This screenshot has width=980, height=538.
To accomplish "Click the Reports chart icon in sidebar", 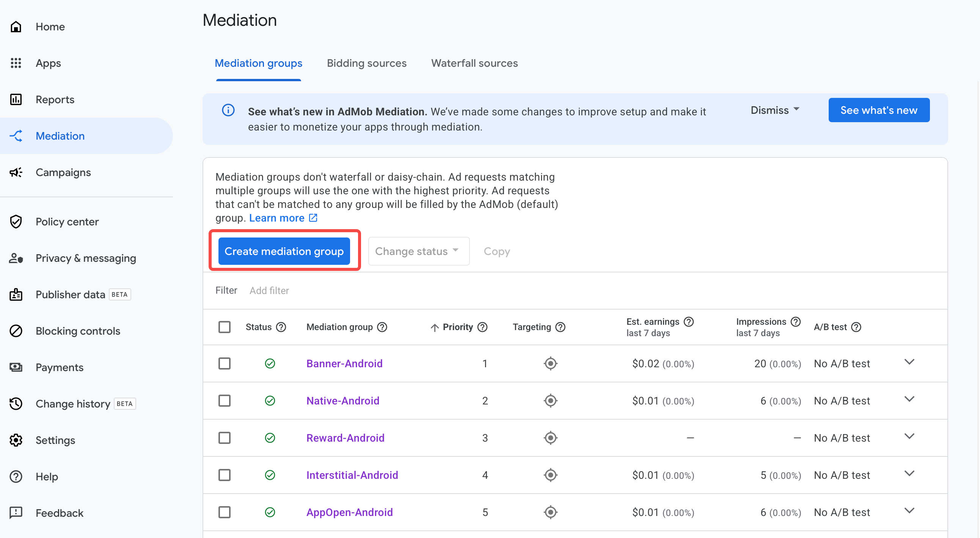I will tap(16, 100).
